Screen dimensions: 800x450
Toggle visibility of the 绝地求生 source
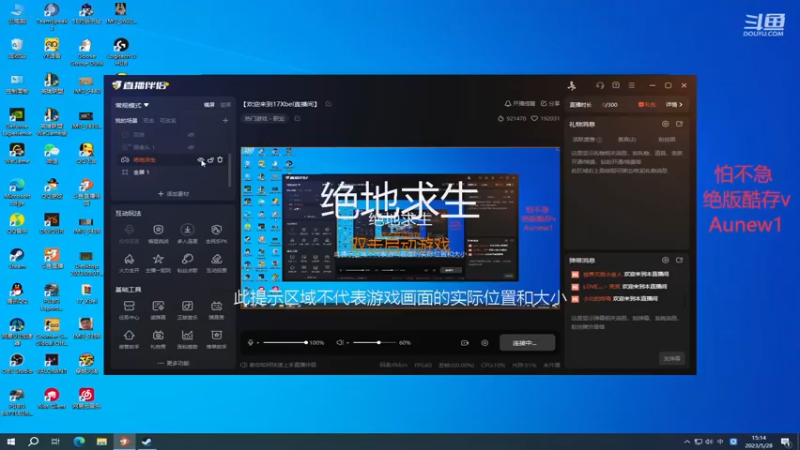201,160
